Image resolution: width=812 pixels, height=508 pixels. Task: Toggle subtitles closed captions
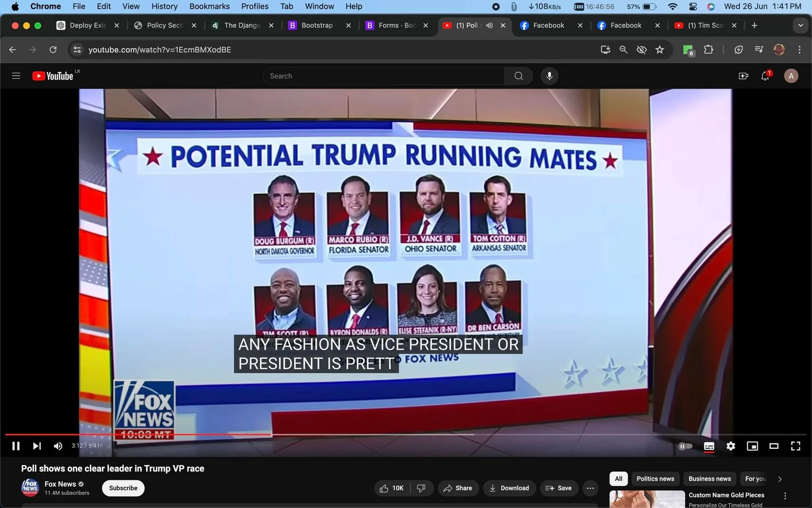[709, 446]
